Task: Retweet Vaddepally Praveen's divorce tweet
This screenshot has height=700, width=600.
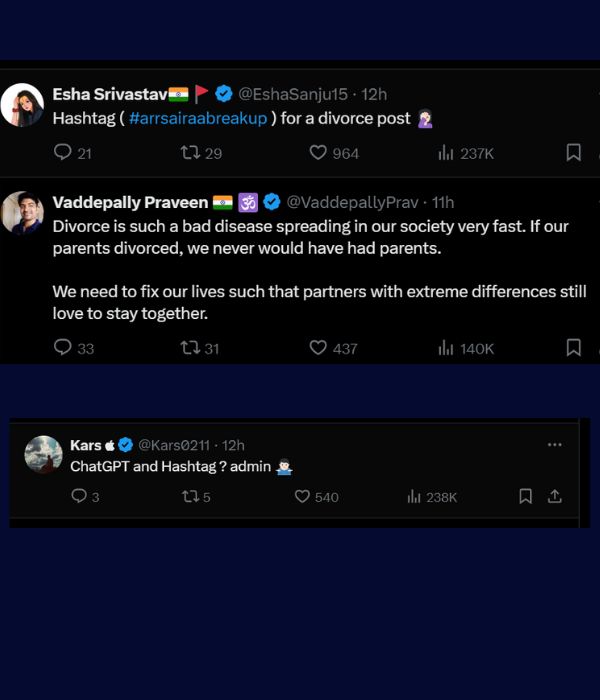Action: tap(190, 348)
